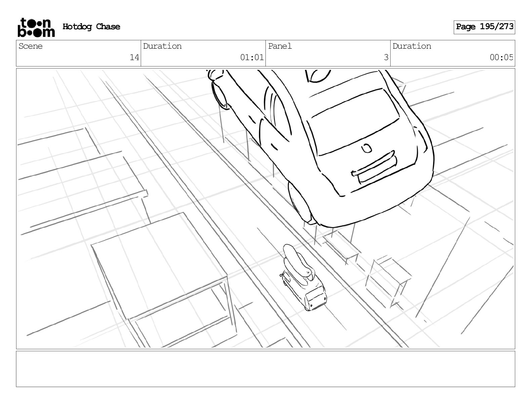The width and height of the screenshot is (532, 411).
Task: Click the Toon Boom logo
Action: pyautogui.click(x=36, y=27)
